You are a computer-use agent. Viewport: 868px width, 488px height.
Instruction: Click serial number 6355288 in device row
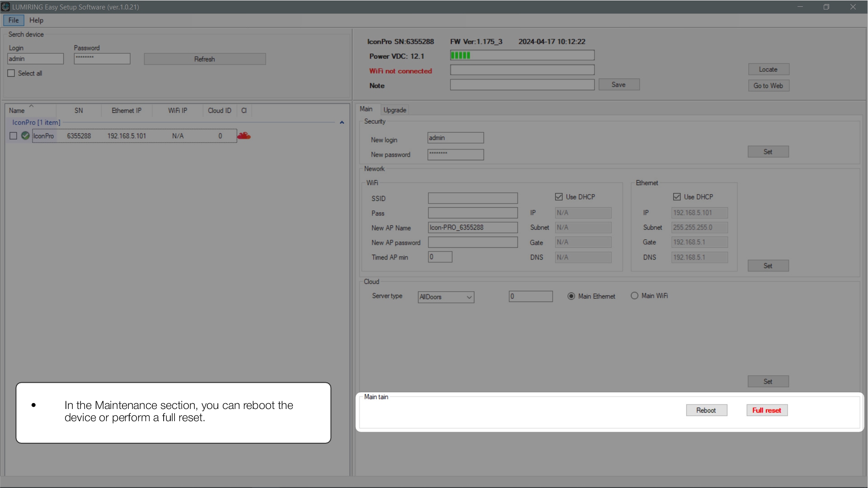tap(79, 136)
